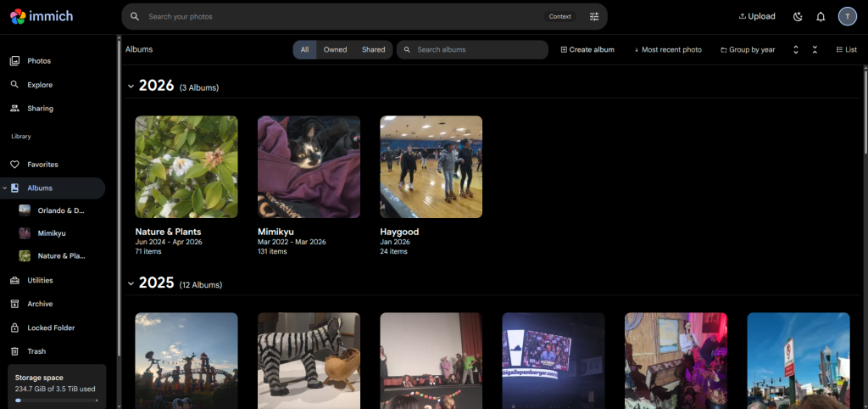Open Group by year dropdown
868x409 pixels.
tap(748, 50)
